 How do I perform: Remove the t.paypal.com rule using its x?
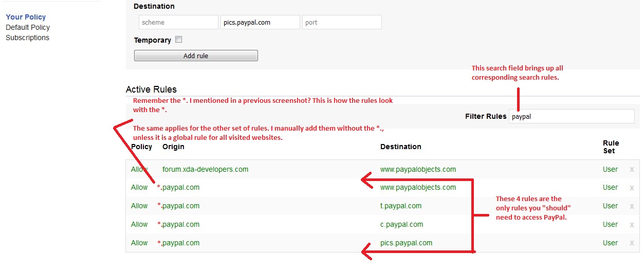point(632,206)
